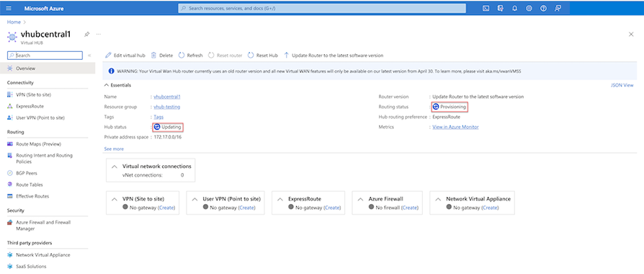Open the notifications bell
The height and width of the screenshot is (274, 644).
click(514, 8)
